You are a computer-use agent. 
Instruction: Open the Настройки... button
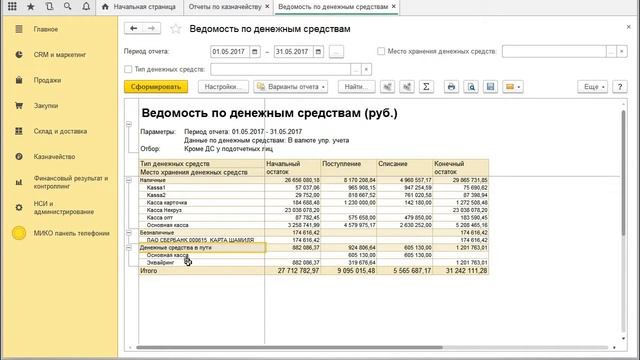(223, 87)
